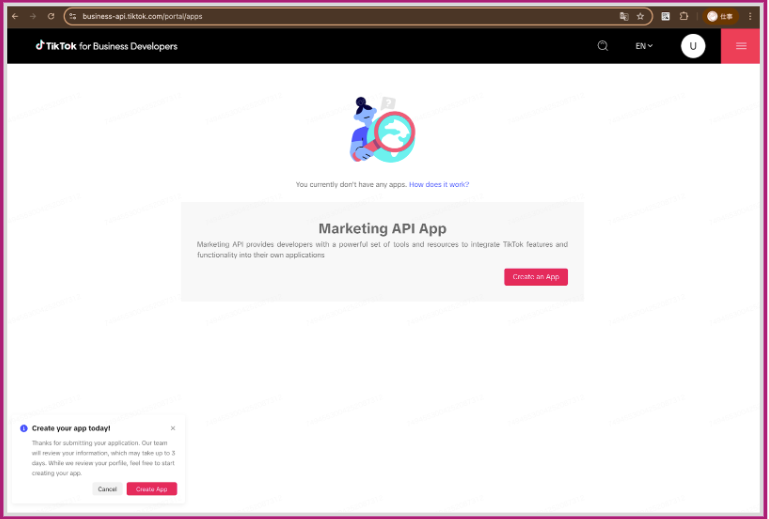
Task: Click the translate page icon in address bar
Action: point(624,16)
